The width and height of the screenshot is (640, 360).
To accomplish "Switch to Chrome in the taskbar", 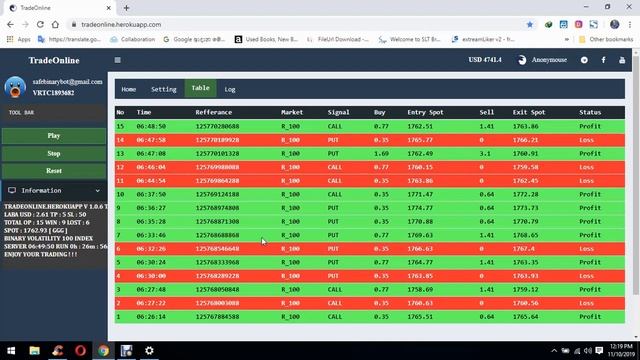I will coord(103,351).
